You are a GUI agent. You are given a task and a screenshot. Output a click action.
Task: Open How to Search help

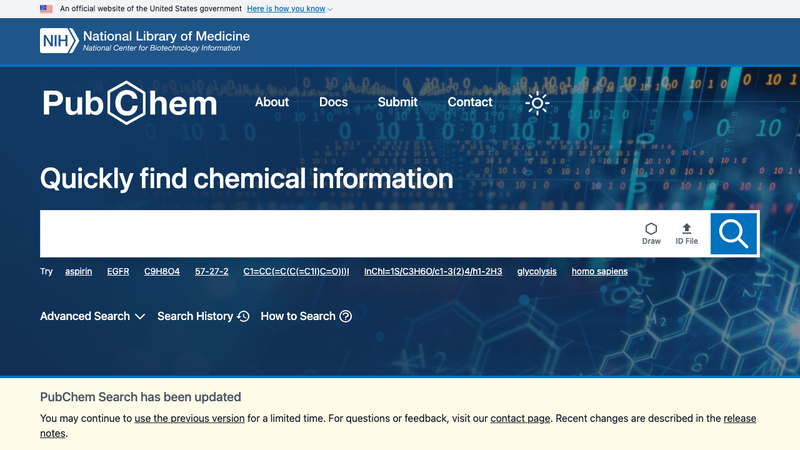306,316
